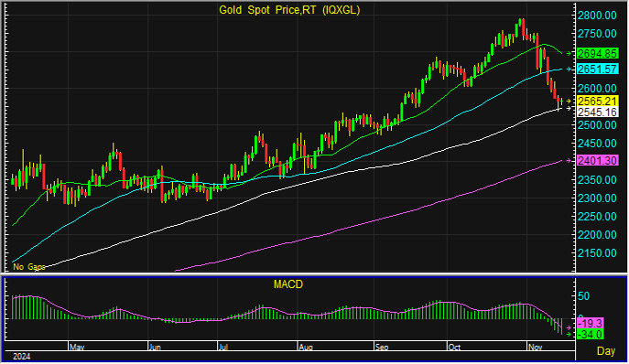Screen dimensions: 629x364
Task: Click the white 2545.16 moving average label
Action: tap(597, 112)
